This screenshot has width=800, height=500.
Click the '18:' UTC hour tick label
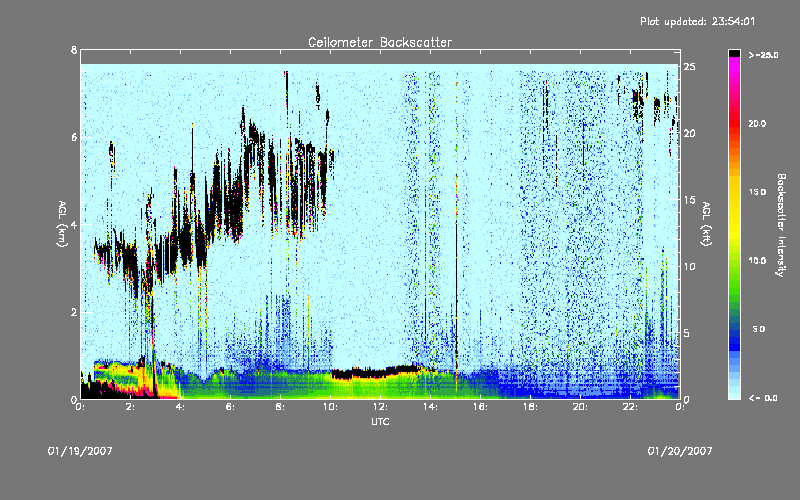[530, 407]
